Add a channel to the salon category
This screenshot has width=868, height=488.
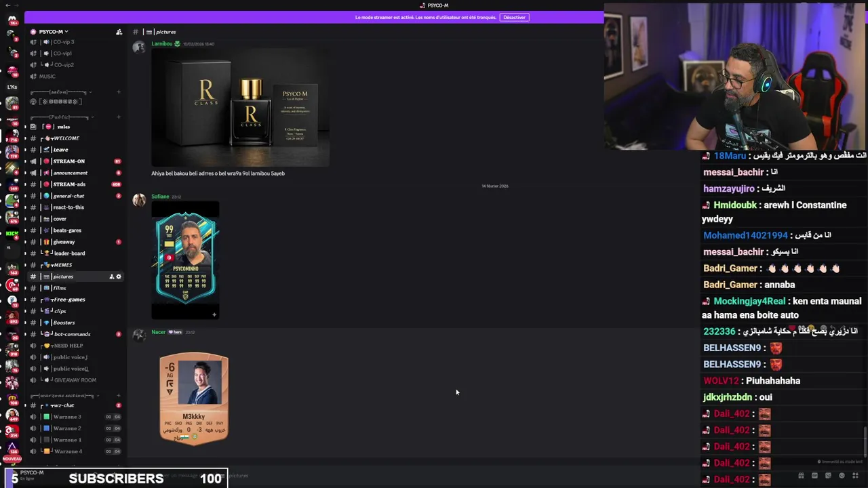(119, 92)
